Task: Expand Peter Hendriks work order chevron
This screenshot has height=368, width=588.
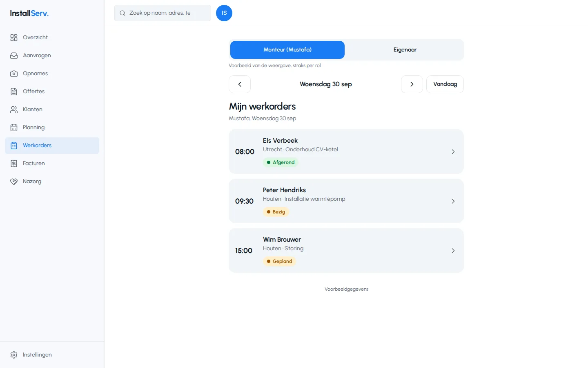Action: click(x=453, y=201)
